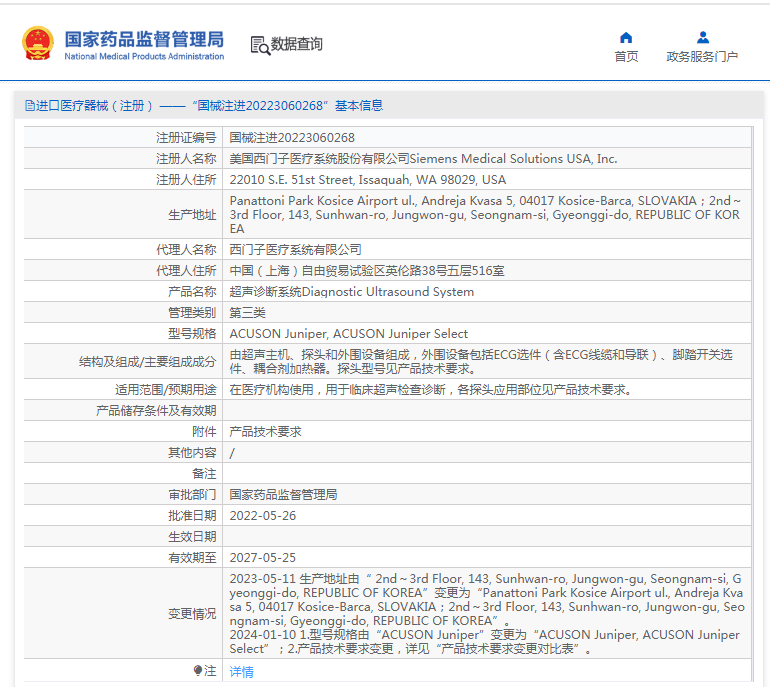770x687 pixels.
Task: Click the 其他内容 row label
Action: click(192, 452)
